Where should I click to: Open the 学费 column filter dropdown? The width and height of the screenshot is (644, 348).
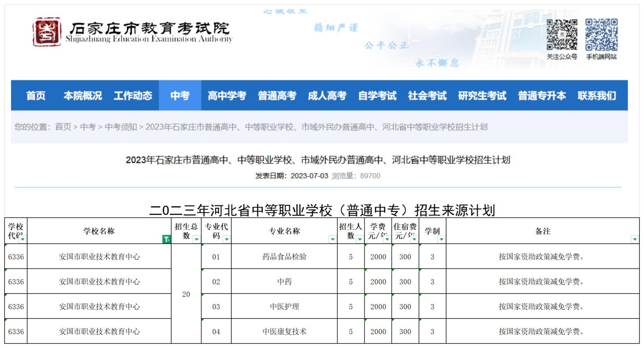click(387, 239)
